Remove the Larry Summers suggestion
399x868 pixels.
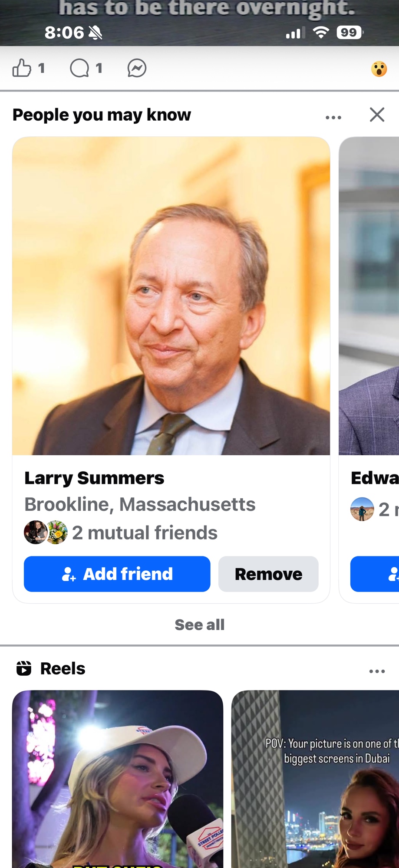268,574
